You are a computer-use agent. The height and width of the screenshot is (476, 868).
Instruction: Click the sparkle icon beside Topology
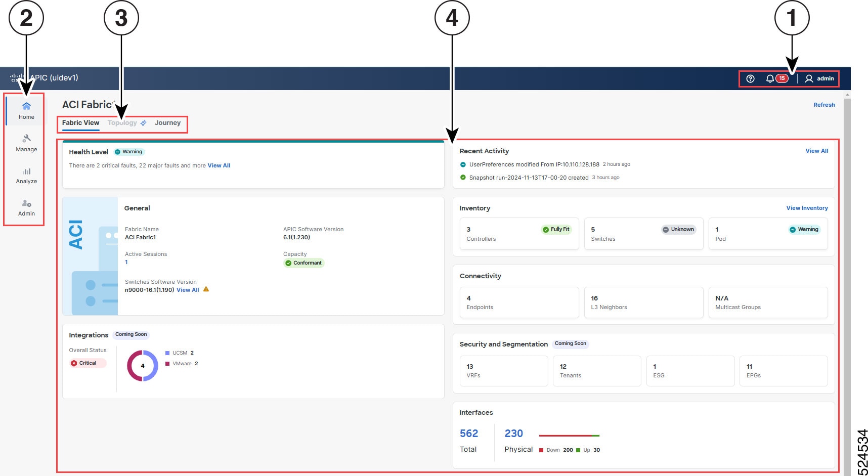click(144, 123)
